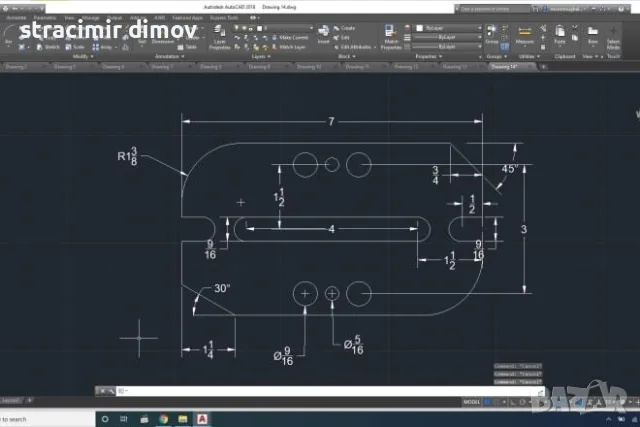640x427 pixels.
Task: Open the Measure utility tool
Action: tap(524, 35)
